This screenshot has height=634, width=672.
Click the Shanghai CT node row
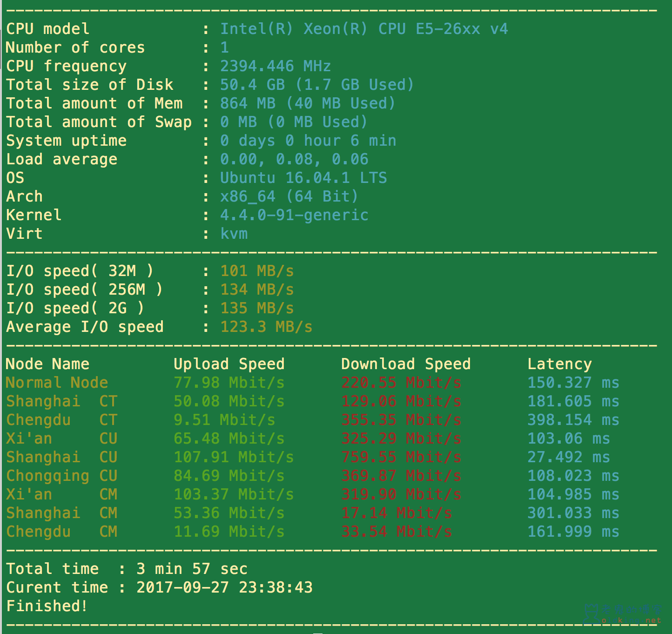(313, 401)
